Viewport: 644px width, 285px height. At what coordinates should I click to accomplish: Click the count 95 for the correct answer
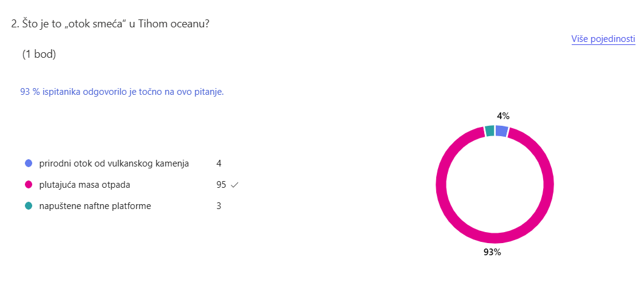tap(221, 185)
